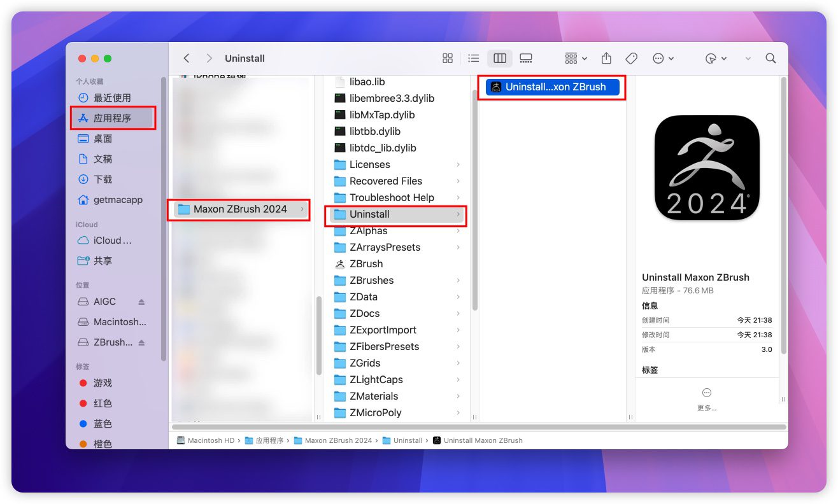Expand the Licenses folder chevron
838x504 pixels.
pyautogui.click(x=458, y=165)
